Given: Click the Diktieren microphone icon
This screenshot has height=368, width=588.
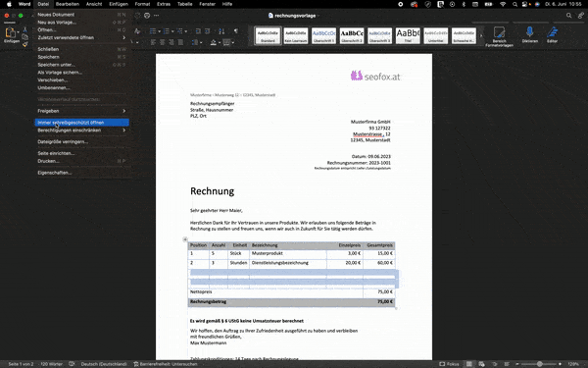Looking at the screenshot, I should (x=529, y=32).
